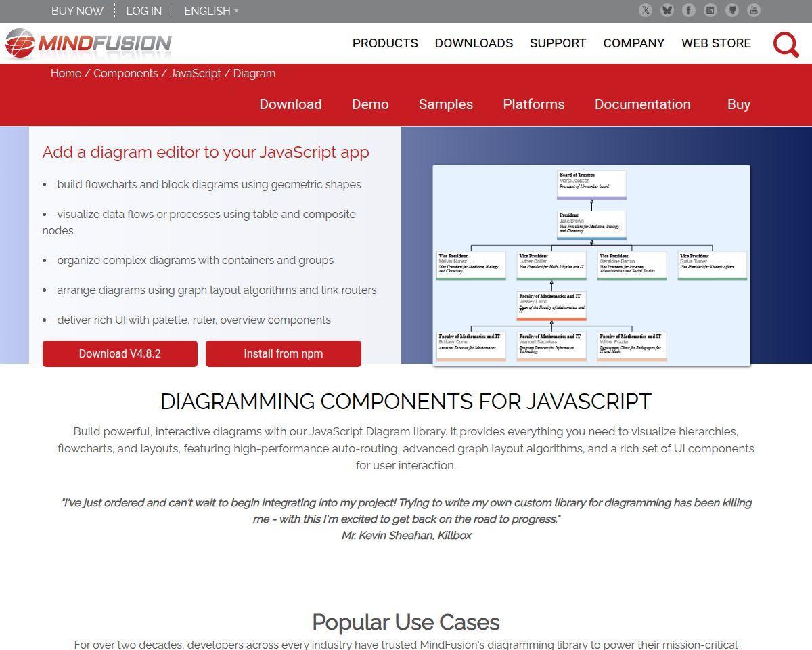Click the LOG IN link
The width and height of the screenshot is (812, 650).
143,11
